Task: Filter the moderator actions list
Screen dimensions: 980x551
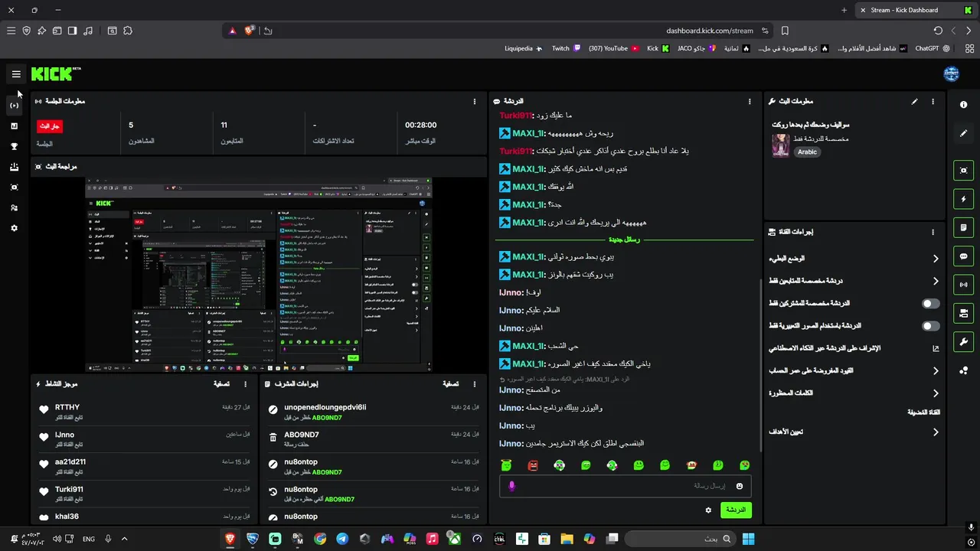Action: click(451, 384)
